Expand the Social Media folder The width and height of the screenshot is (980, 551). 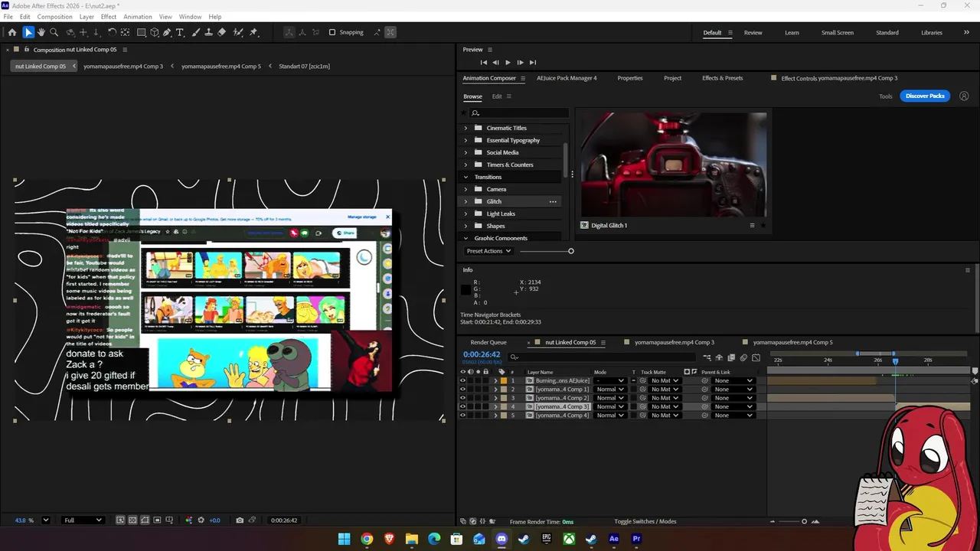[465, 152]
